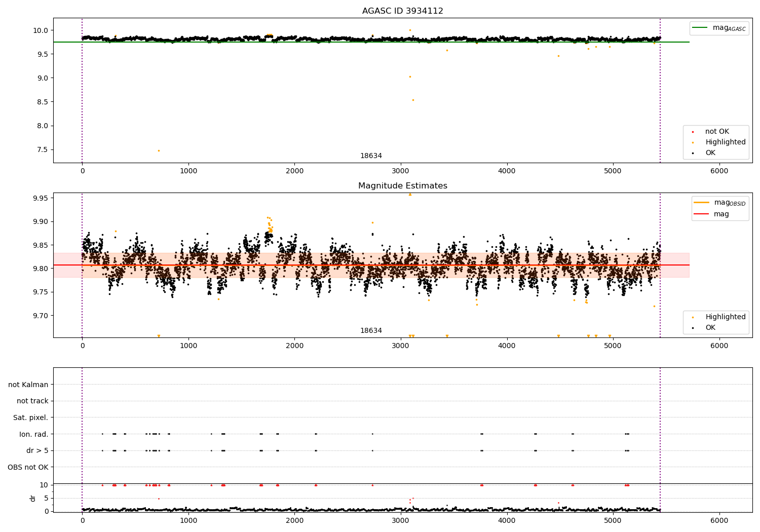Select the green mag AGASC legend line

click(700, 28)
